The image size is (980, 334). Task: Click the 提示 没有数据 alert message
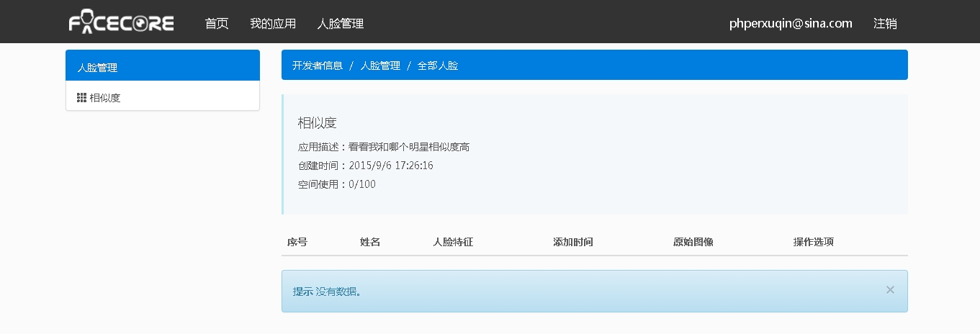[x=327, y=292]
